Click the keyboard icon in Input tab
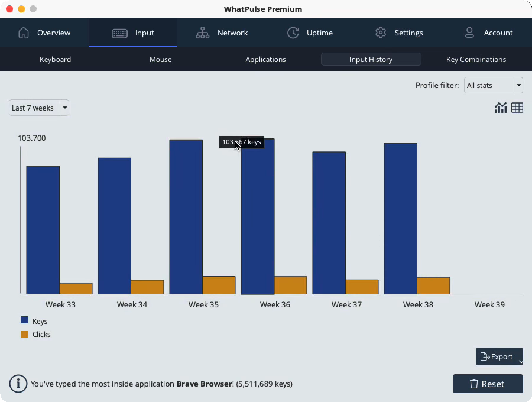 tap(119, 33)
